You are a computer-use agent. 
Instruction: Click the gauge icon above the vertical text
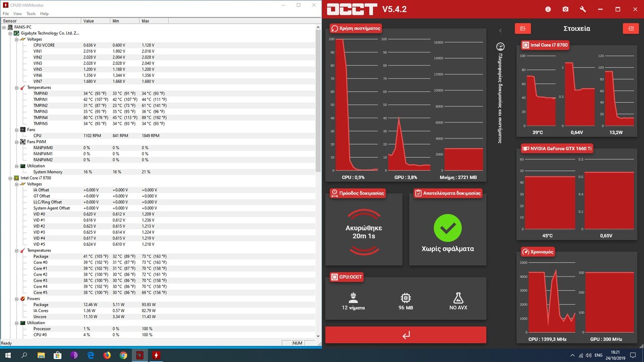500,46
